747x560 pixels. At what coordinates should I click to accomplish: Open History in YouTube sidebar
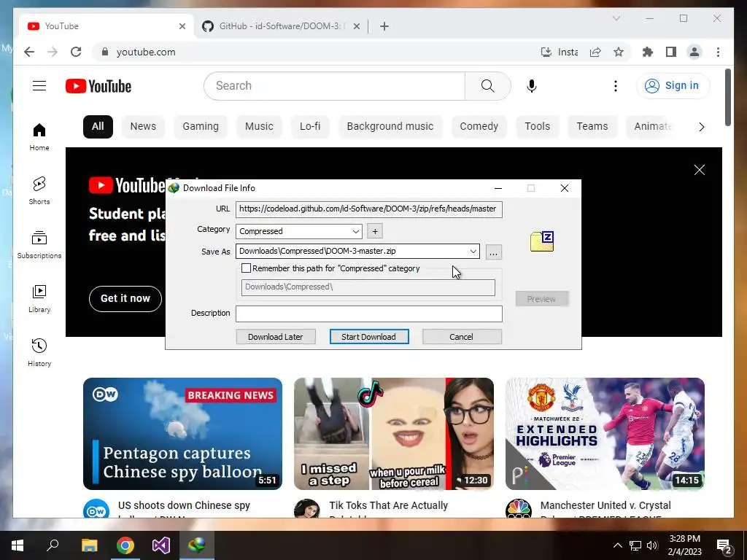pyautogui.click(x=39, y=352)
